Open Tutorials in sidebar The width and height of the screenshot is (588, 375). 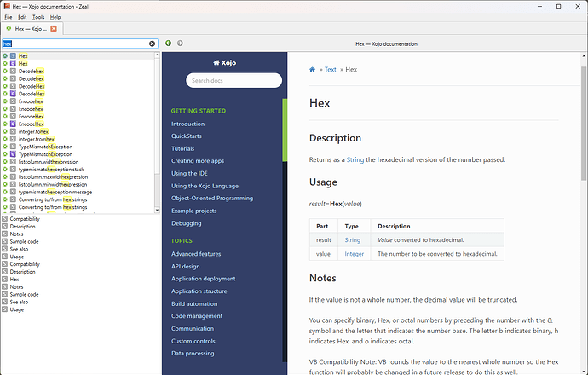pos(182,148)
